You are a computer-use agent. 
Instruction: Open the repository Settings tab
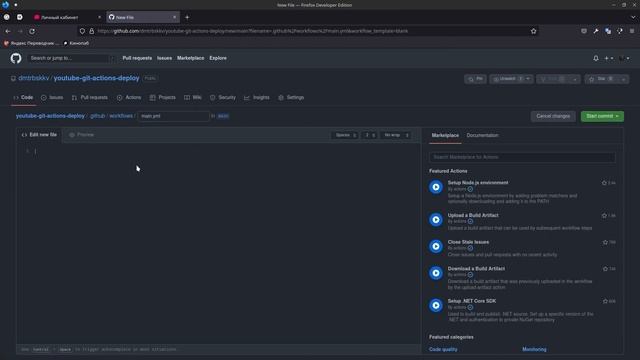291,98
